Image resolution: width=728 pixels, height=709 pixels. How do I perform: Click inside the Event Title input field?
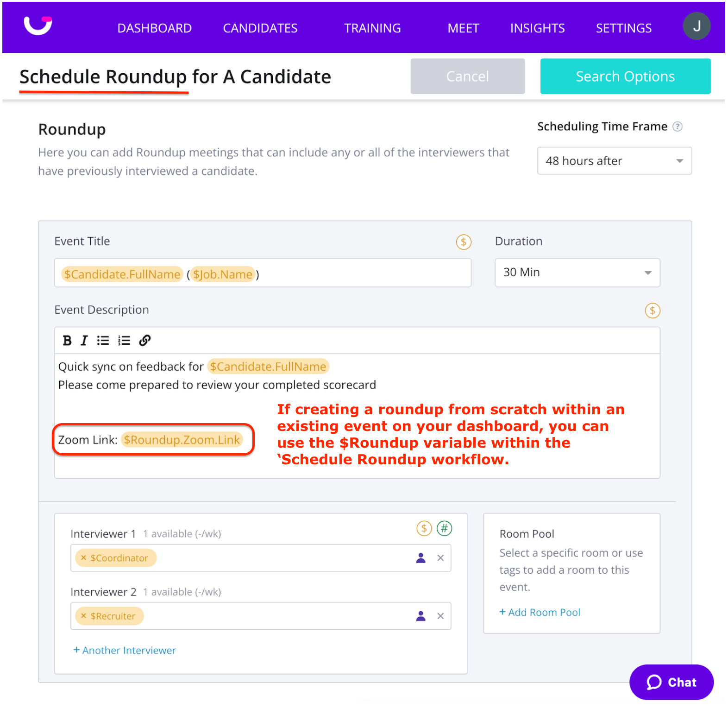(361, 274)
